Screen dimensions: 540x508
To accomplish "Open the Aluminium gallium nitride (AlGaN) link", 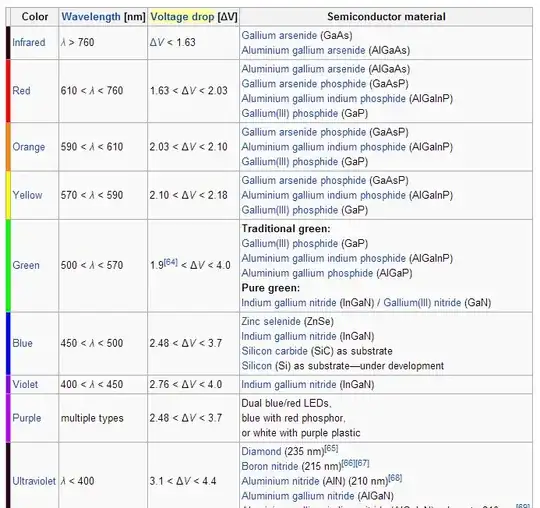I will coord(298,496).
